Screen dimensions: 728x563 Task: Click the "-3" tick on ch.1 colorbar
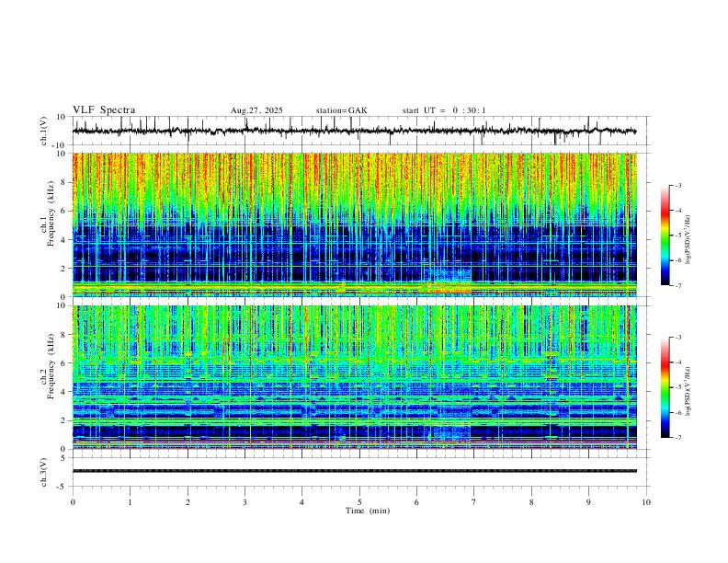pyautogui.click(x=677, y=185)
